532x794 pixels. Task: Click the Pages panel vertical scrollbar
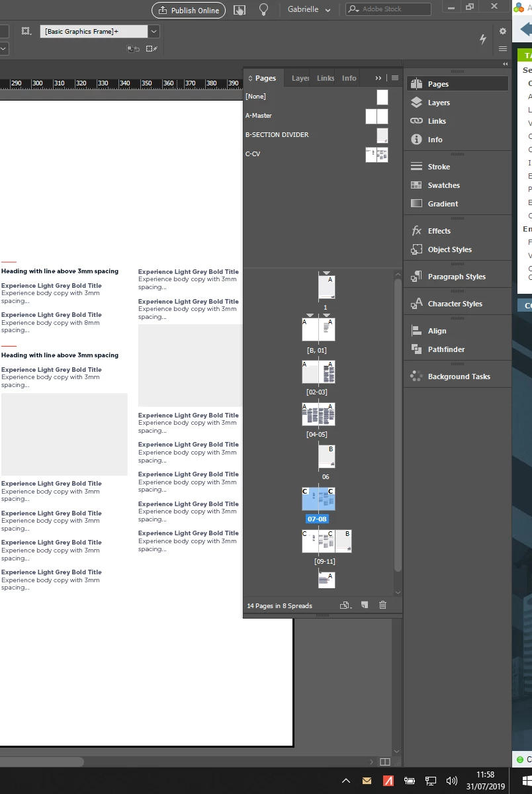pos(398,423)
